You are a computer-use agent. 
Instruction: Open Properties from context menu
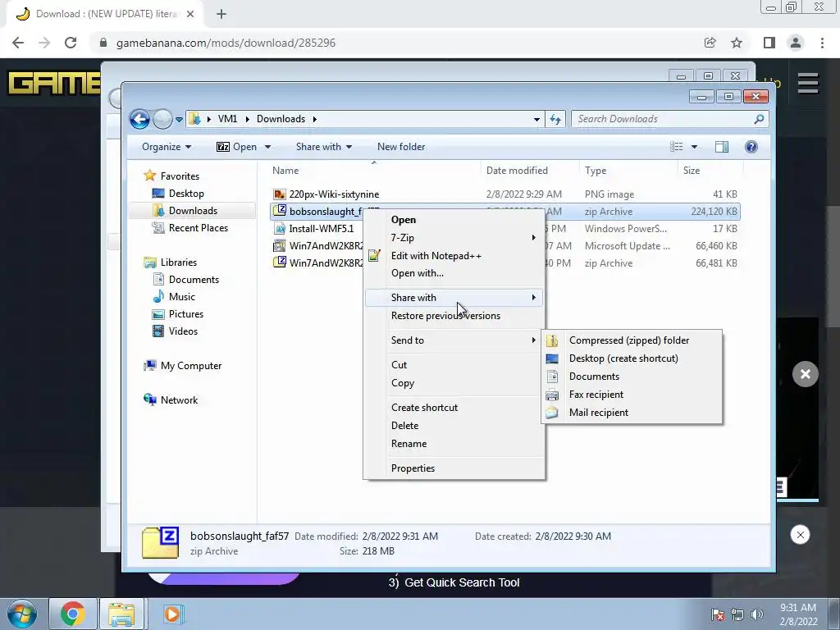click(x=454, y=468)
